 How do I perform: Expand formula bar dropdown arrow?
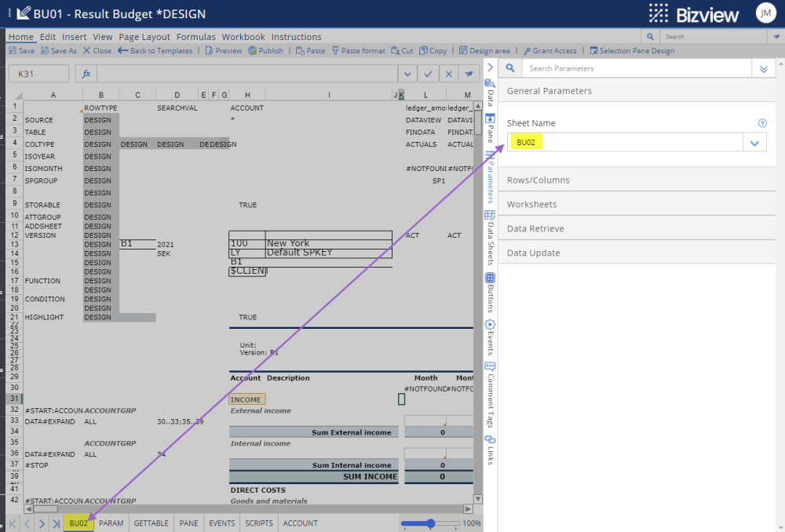pyautogui.click(x=407, y=74)
